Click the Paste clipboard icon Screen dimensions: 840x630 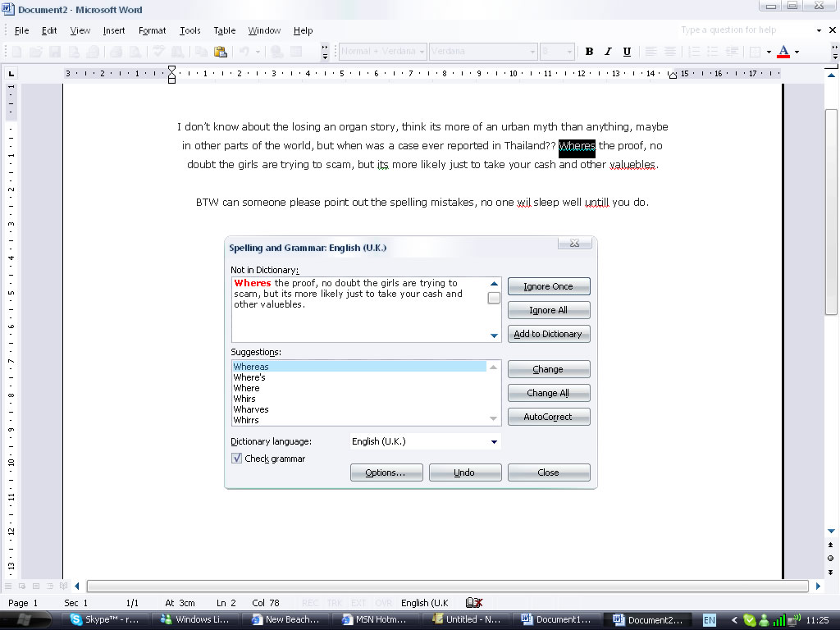(x=220, y=52)
